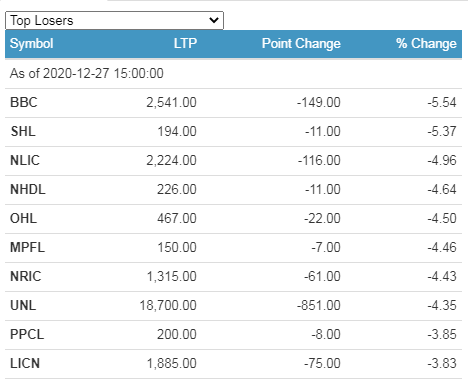
Task: Click the Point Change column header
Action: (301, 44)
